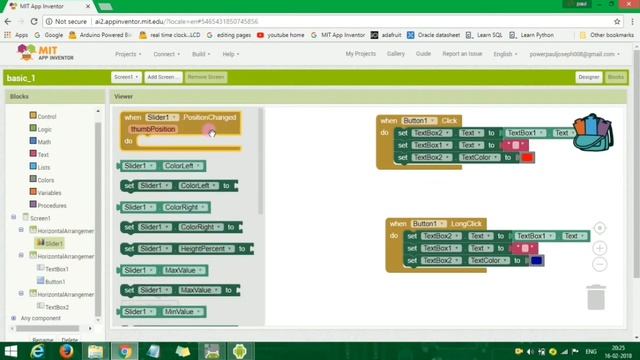Select Screen1 in the component tree
640x360 pixels.
[36, 218]
